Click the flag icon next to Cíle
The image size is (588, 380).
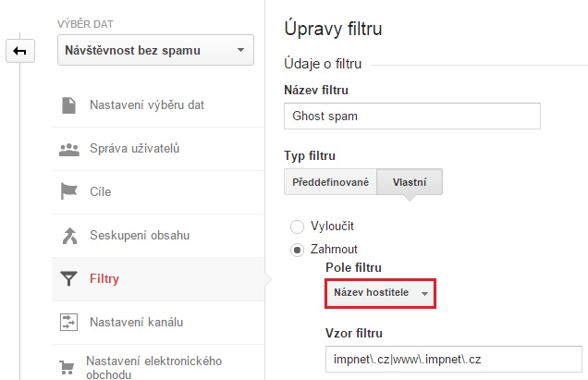(69, 191)
